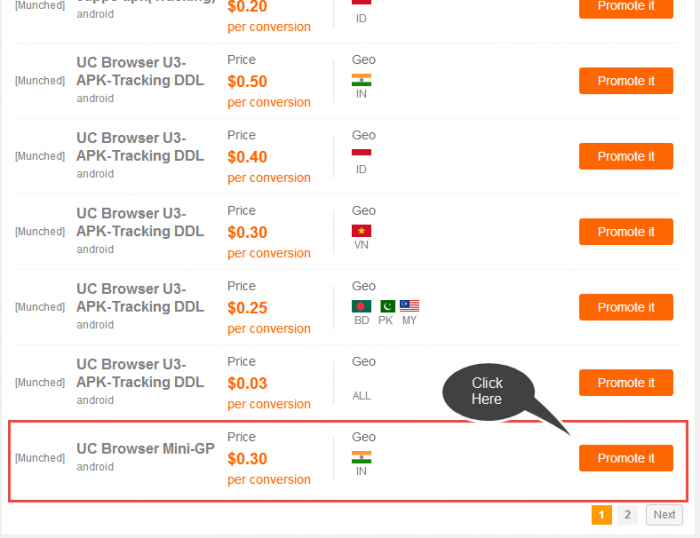Open UC Browser U3 offer priced $0.03
Screen dimensions: 700x538
coord(140,373)
